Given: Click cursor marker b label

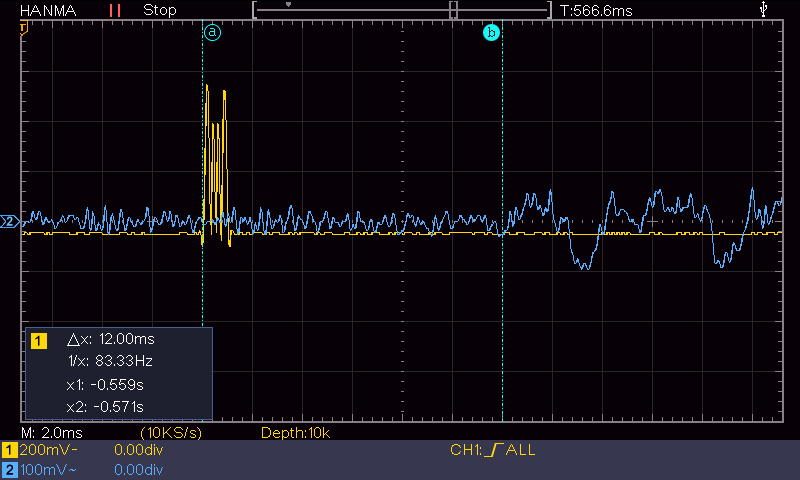Looking at the screenshot, I should click(x=491, y=33).
